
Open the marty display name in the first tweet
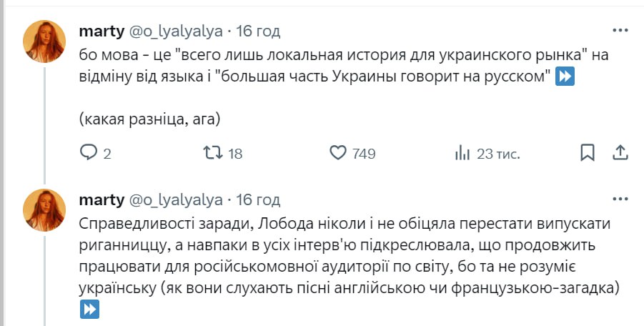pos(101,31)
